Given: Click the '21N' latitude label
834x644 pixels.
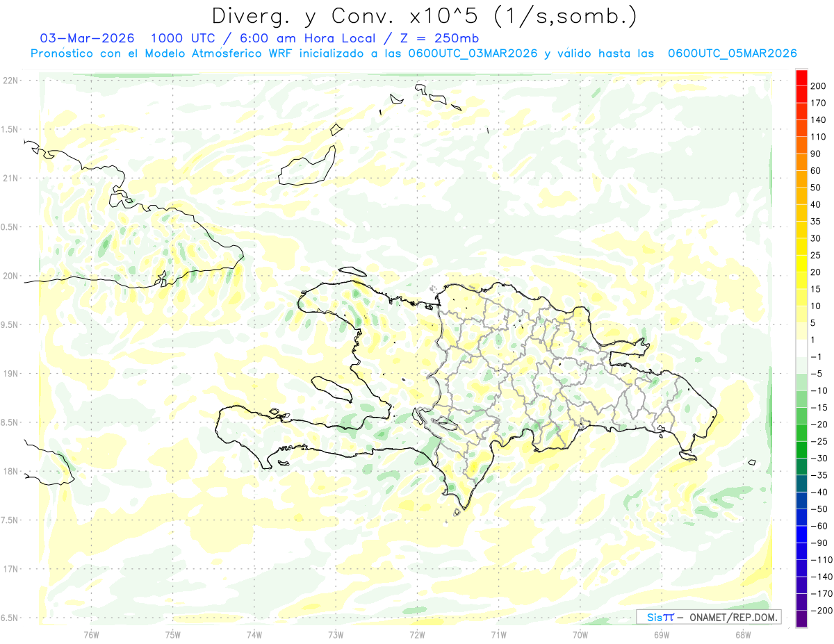Looking at the screenshot, I should click(10, 178).
